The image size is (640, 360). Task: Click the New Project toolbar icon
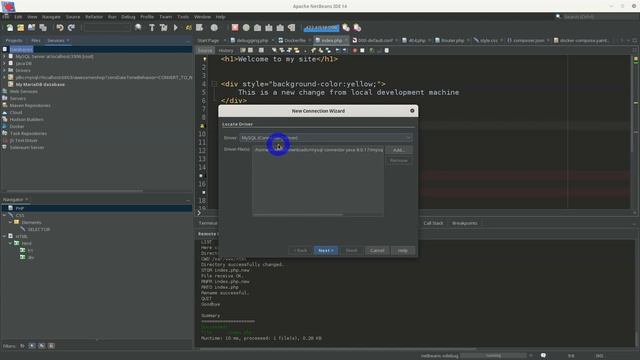(20, 28)
